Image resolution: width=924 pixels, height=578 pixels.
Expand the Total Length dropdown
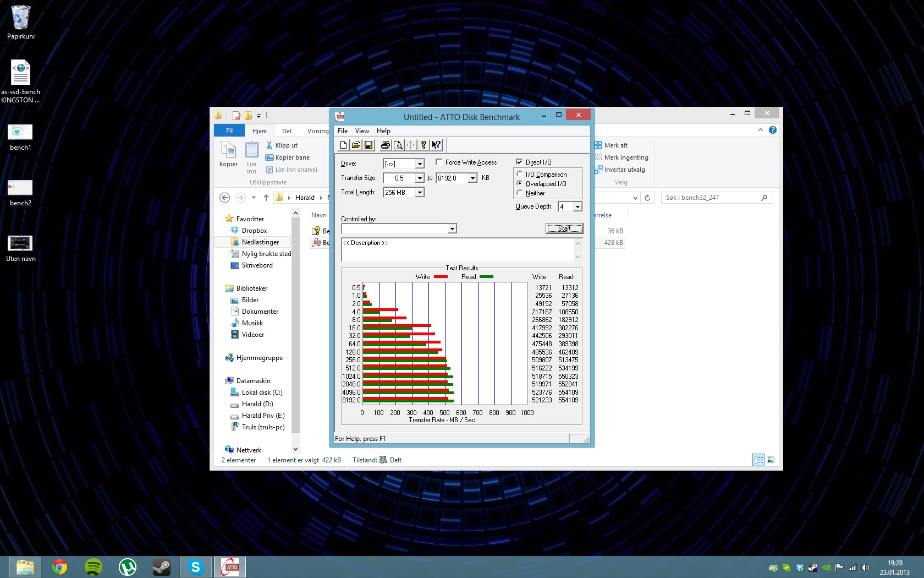click(419, 193)
